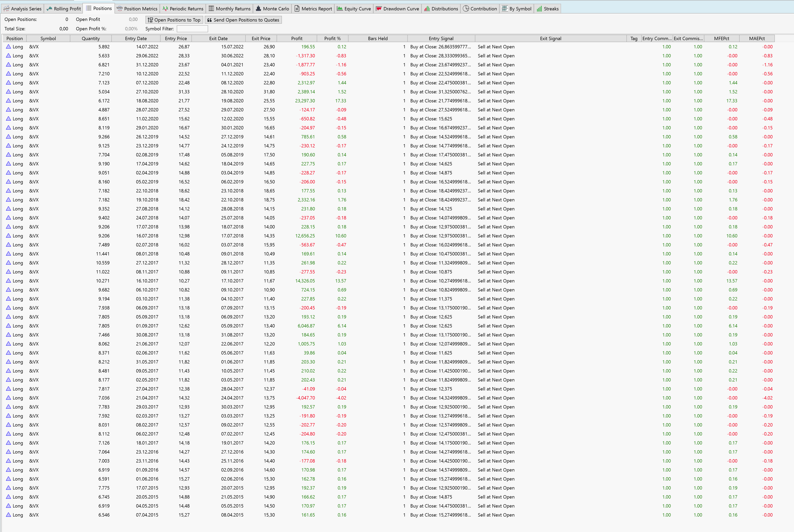The height and width of the screenshot is (532, 794).
Task: Click the Analysis Series tab icon
Action: [x=6, y=8]
